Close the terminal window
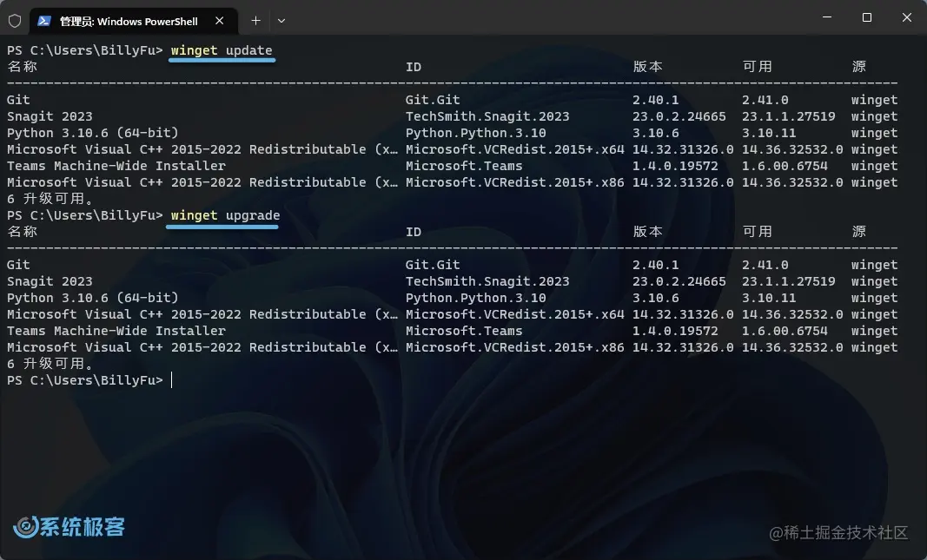This screenshot has height=560, width=927. (x=906, y=17)
